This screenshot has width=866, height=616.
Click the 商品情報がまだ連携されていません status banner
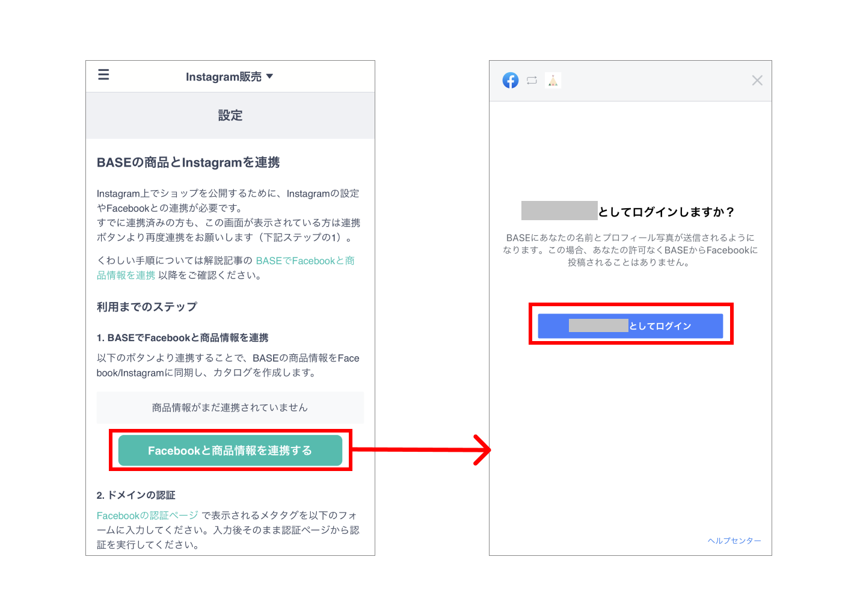click(230, 407)
